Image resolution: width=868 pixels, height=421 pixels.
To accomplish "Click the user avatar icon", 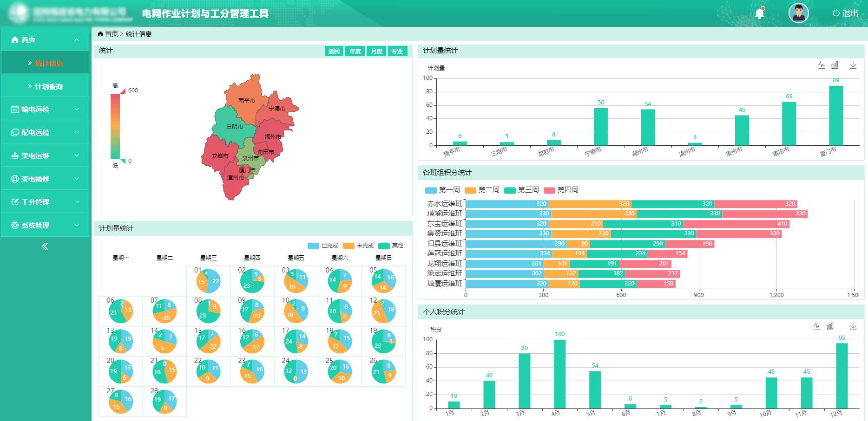I will pos(798,13).
